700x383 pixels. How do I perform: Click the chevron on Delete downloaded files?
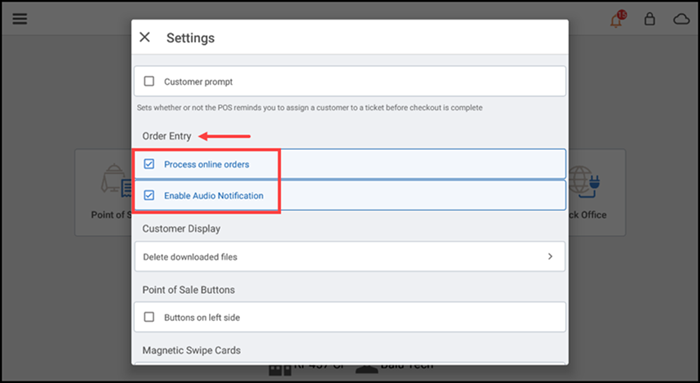click(x=550, y=256)
